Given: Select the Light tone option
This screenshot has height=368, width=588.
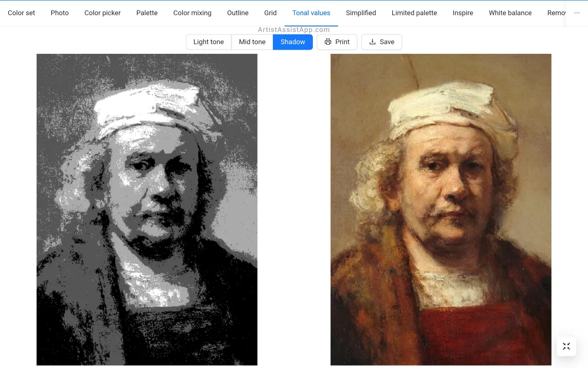Looking at the screenshot, I should pyautogui.click(x=209, y=42).
